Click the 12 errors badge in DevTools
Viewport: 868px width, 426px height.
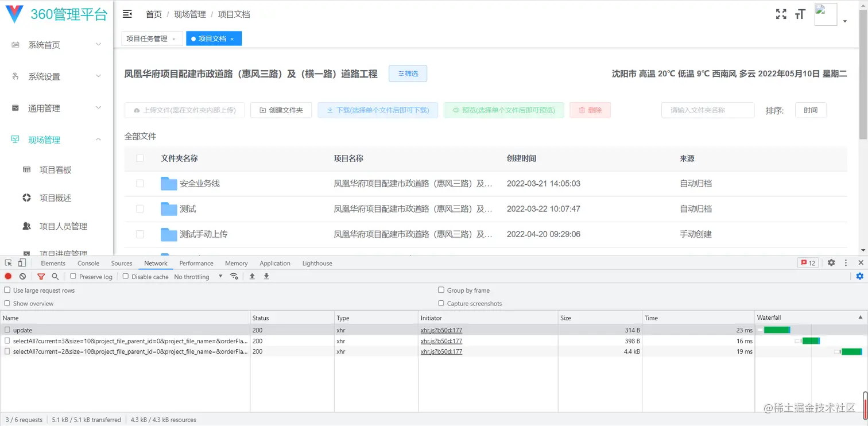[808, 263]
